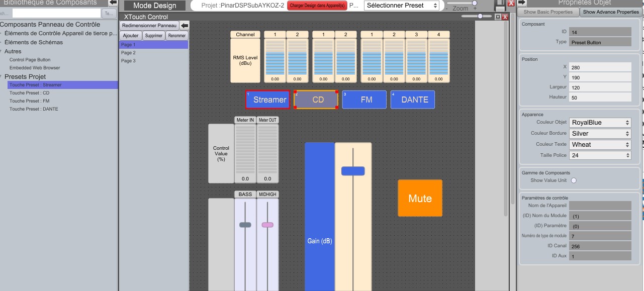
Task: Maximize the XTouch Control panel window
Action: [498, 17]
